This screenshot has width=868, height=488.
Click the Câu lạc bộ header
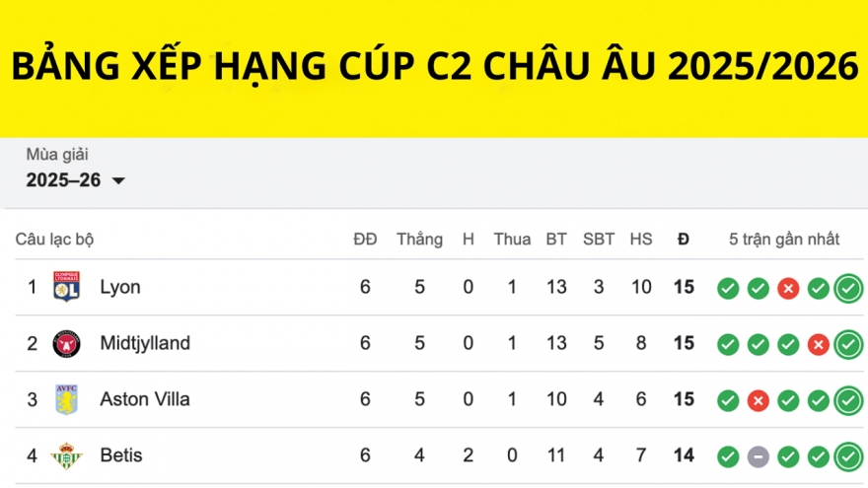[x=54, y=240]
